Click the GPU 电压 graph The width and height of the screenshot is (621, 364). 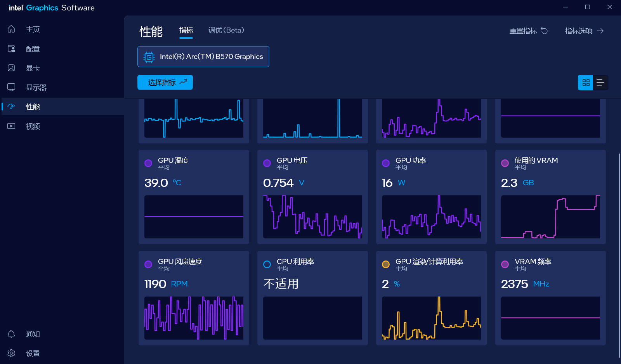(312, 217)
